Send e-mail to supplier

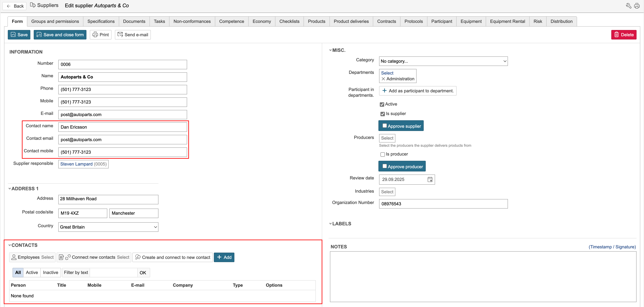(x=133, y=35)
